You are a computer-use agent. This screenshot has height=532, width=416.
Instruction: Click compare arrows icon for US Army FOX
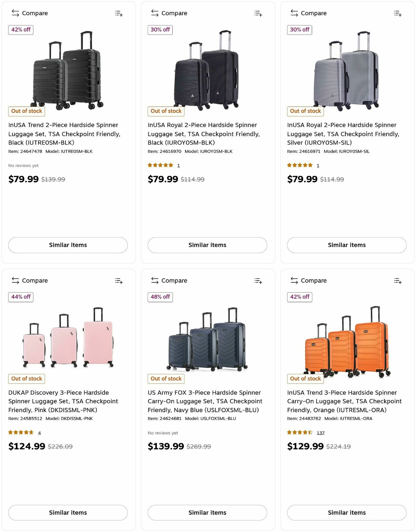(155, 281)
